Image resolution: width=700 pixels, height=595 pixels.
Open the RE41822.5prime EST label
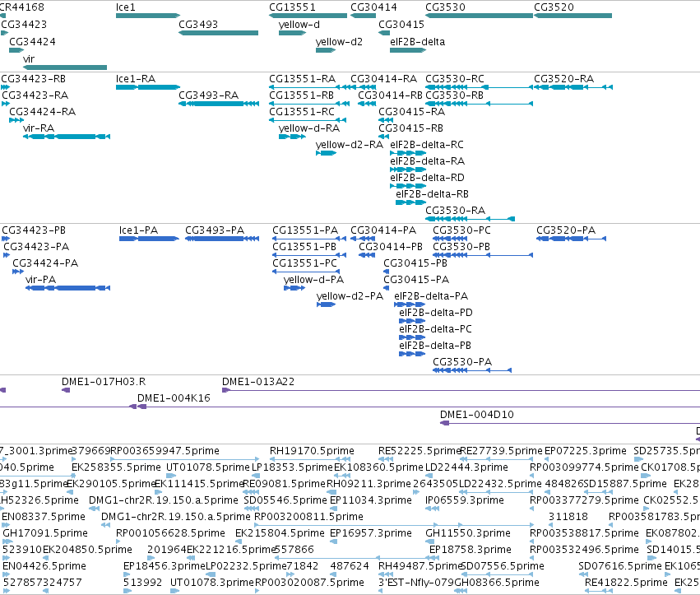tap(626, 583)
